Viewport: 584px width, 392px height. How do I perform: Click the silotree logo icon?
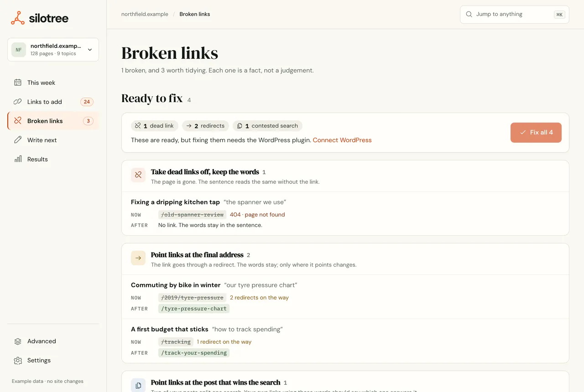tap(18, 18)
